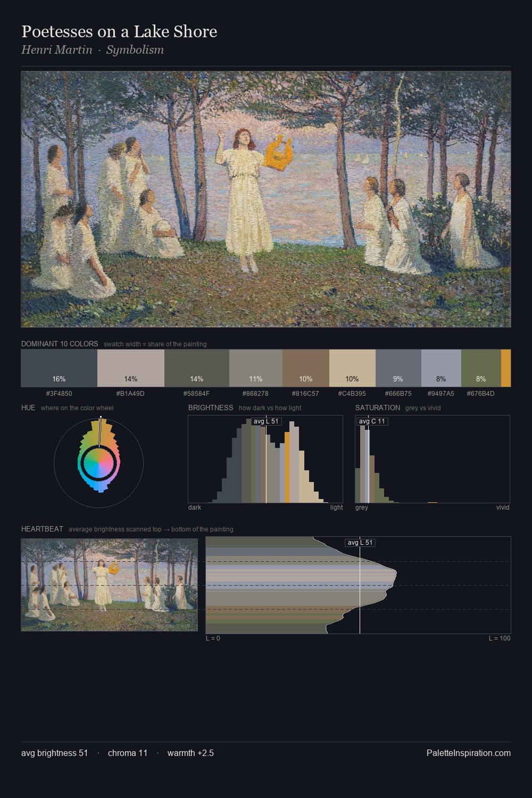Click the #3F4850 dark slate swatch
Screen dimensions: 532x798
point(59,368)
